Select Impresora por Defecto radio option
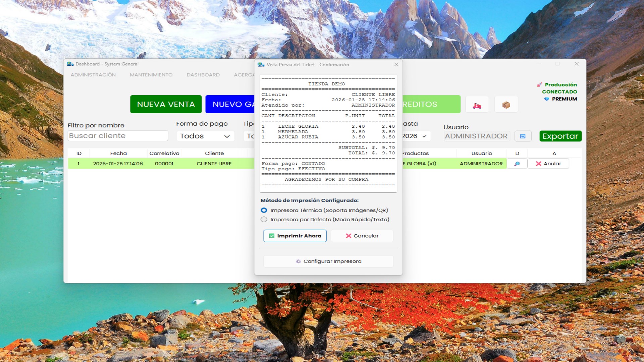The width and height of the screenshot is (644, 362). [x=264, y=220]
